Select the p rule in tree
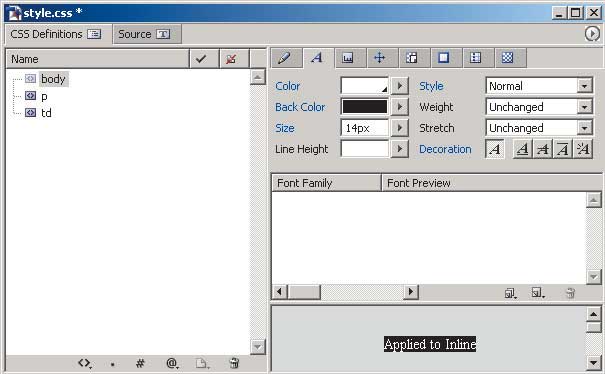The height and width of the screenshot is (374, 605). coord(44,96)
